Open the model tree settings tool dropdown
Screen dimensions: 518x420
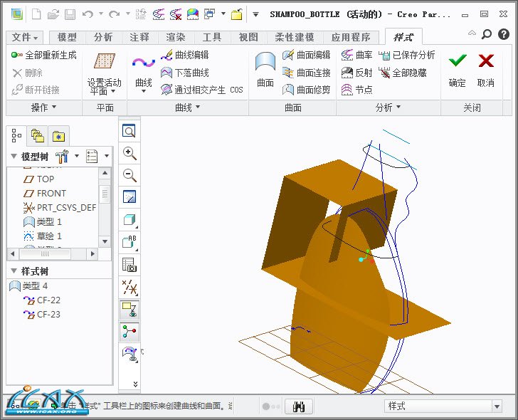coord(77,156)
